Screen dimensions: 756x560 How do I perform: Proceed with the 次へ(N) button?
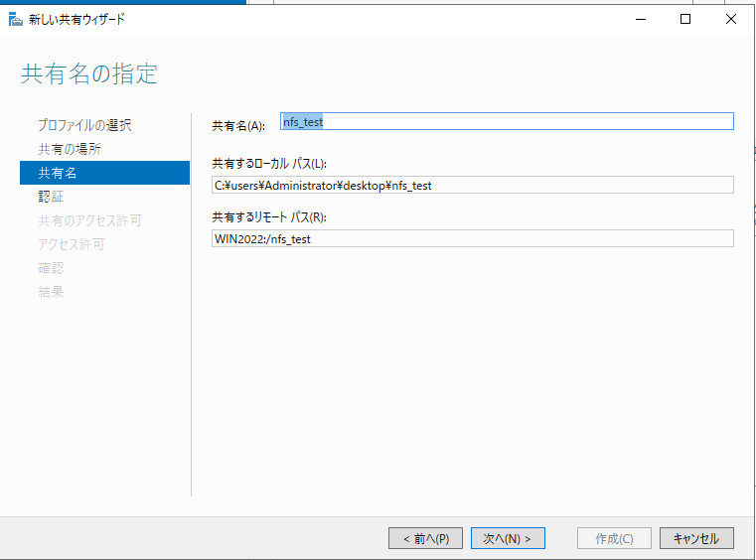(x=507, y=538)
